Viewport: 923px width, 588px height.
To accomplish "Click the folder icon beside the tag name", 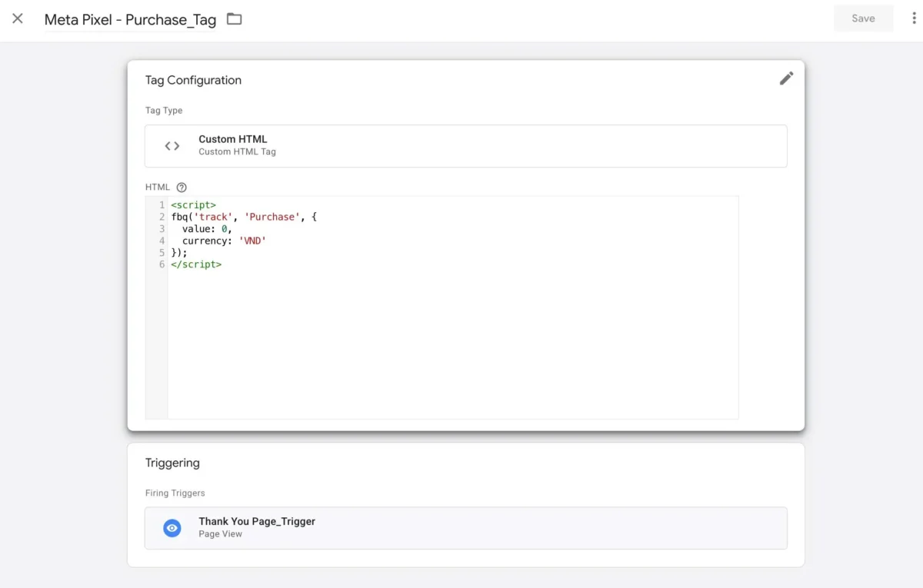I will (x=235, y=19).
